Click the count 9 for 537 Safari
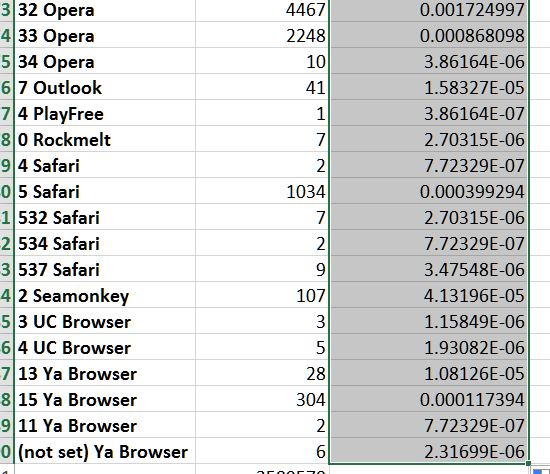 point(262,268)
